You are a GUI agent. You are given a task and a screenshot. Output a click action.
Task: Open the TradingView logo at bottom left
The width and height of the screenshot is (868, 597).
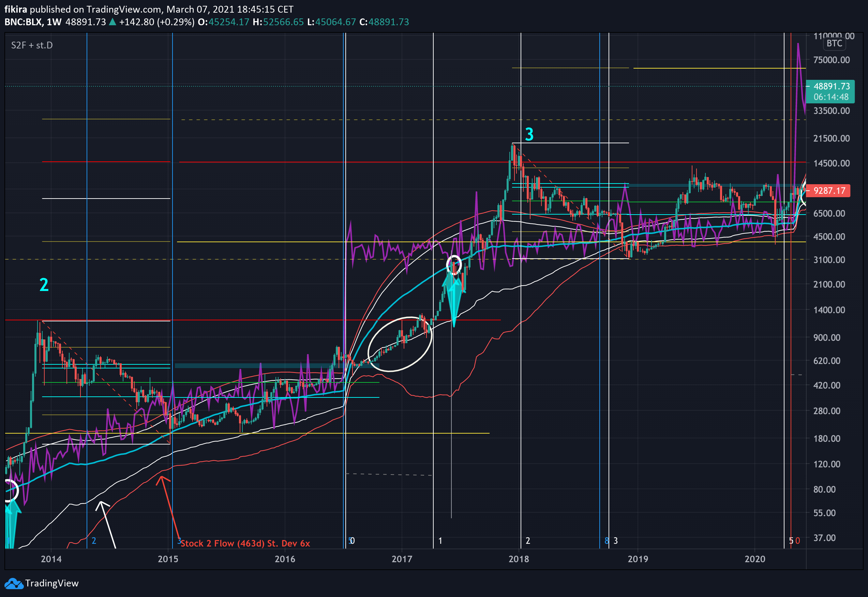(41, 583)
